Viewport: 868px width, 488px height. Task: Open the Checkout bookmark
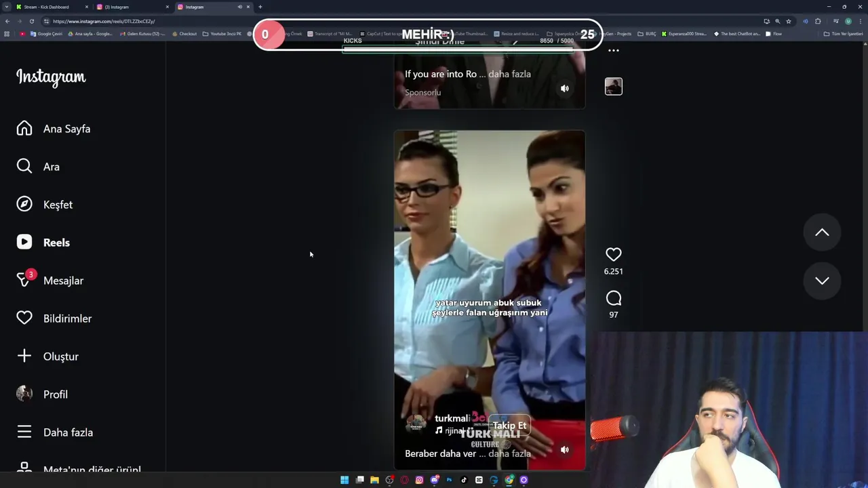pos(184,34)
